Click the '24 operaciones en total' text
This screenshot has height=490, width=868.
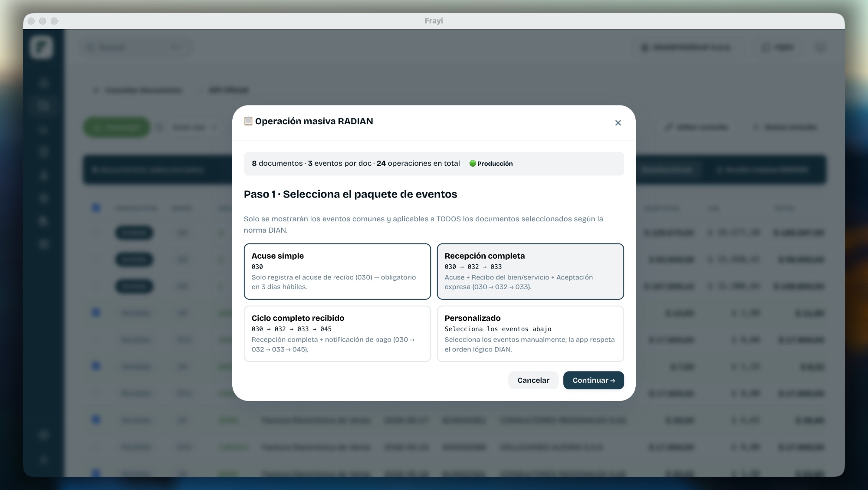pyautogui.click(x=418, y=164)
